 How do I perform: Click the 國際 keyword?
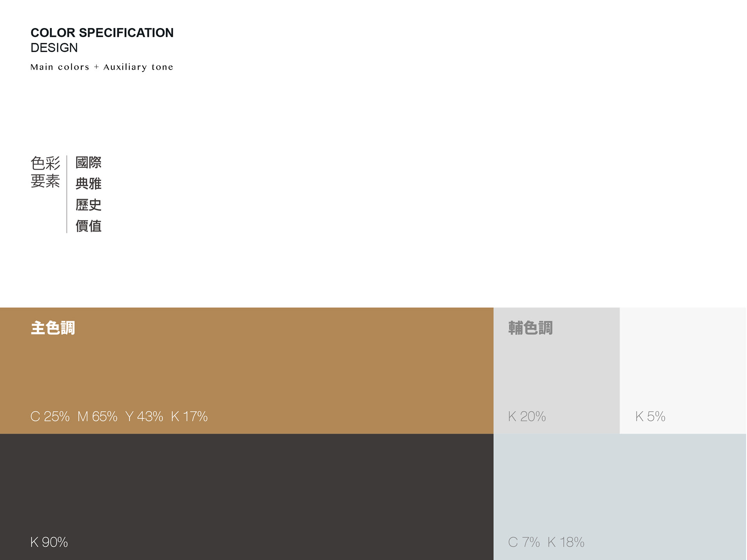click(88, 163)
